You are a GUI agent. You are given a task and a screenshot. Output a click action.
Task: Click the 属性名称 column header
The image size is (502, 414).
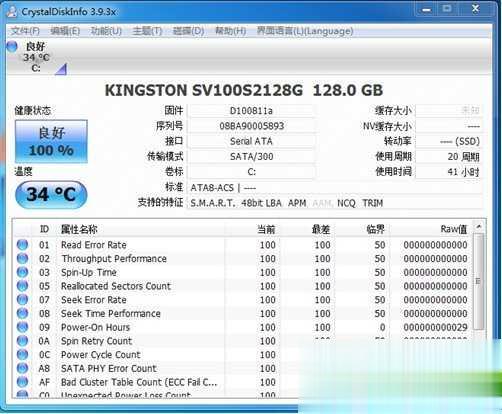[x=140, y=229]
